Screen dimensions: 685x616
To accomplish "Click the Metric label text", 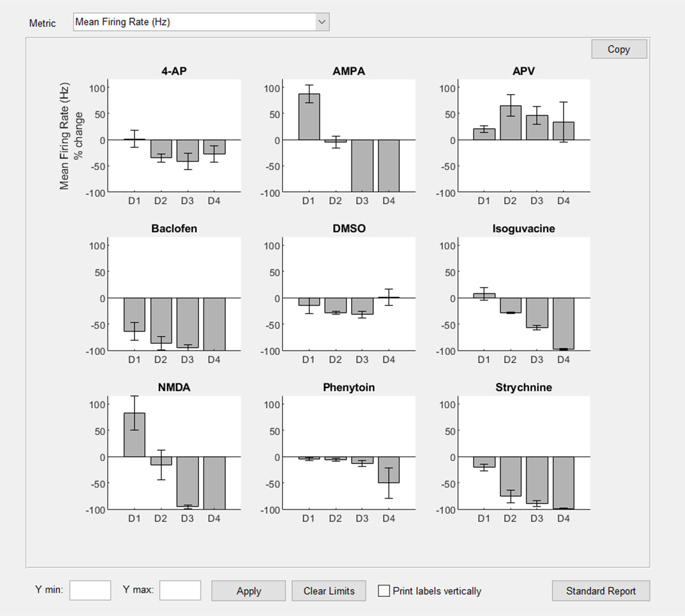I will (x=42, y=23).
